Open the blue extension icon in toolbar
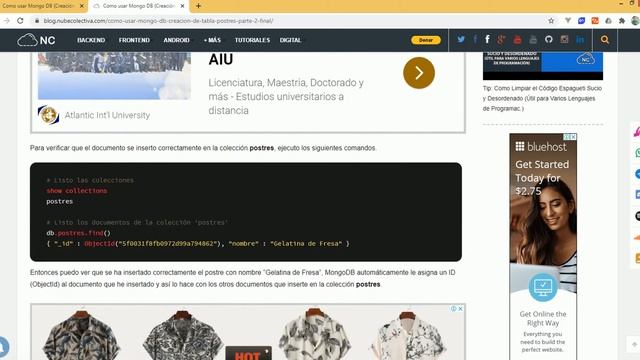Screen dimensions: 640x360 pyautogui.click(x=581, y=20)
